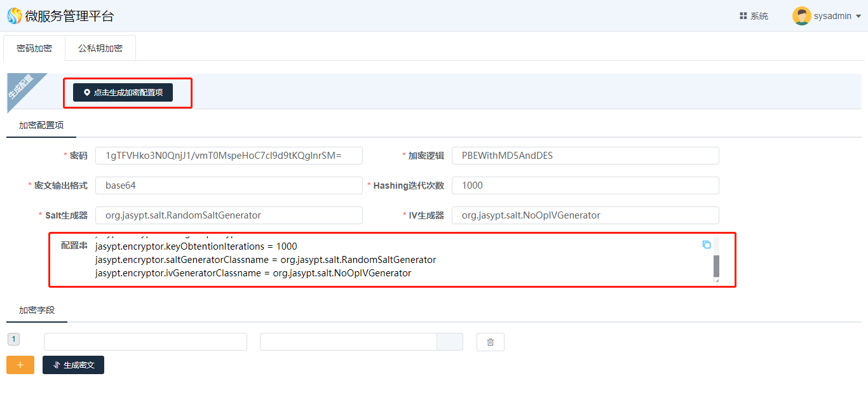This screenshot has width=868, height=397.
Task: Delete encryption field row with trash icon
Action: point(490,342)
